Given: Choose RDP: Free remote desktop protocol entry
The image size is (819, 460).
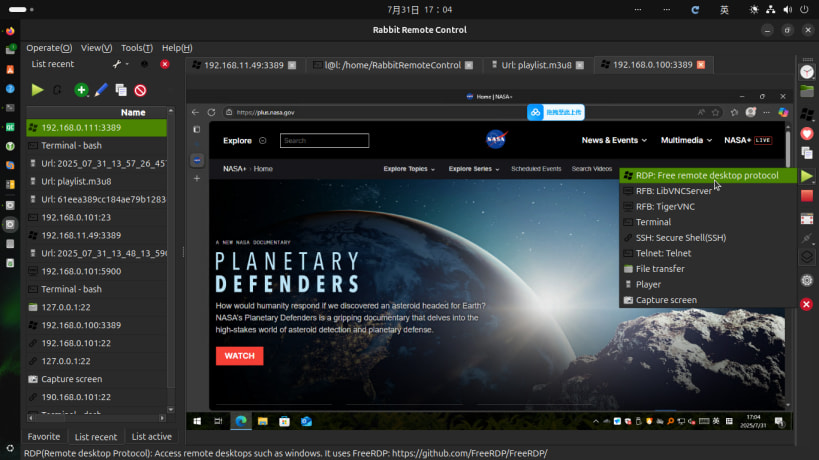Looking at the screenshot, I should pyautogui.click(x=708, y=175).
